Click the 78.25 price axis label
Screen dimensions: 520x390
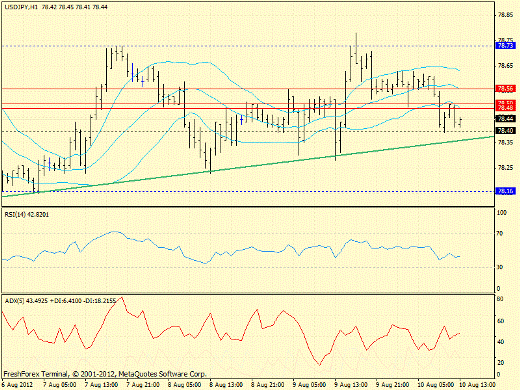click(x=505, y=168)
